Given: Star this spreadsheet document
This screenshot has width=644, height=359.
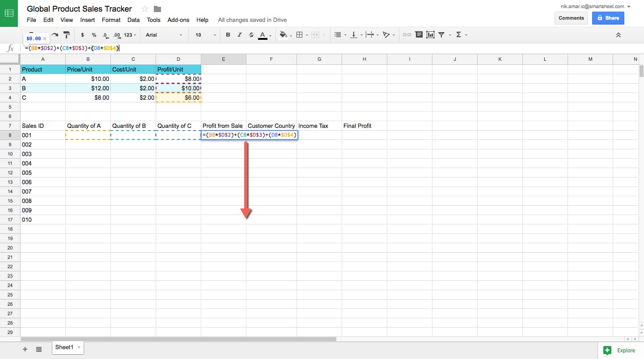Looking at the screenshot, I should coord(145,9).
